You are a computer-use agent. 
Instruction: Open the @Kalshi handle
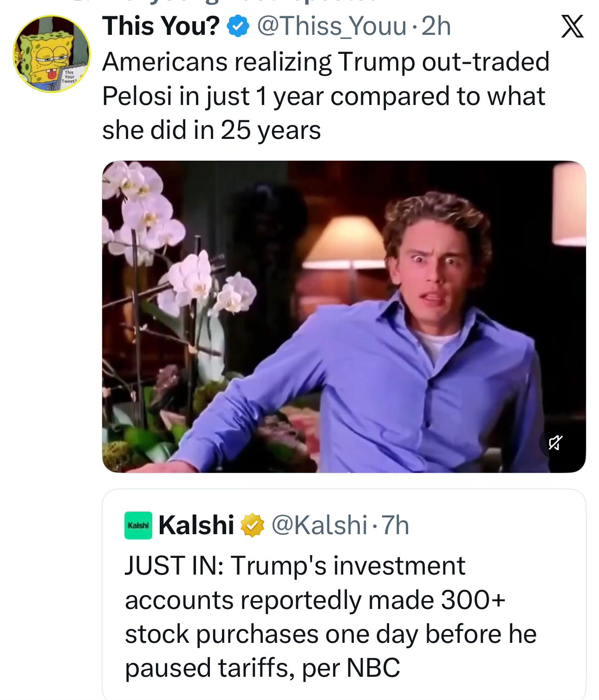click(x=319, y=525)
